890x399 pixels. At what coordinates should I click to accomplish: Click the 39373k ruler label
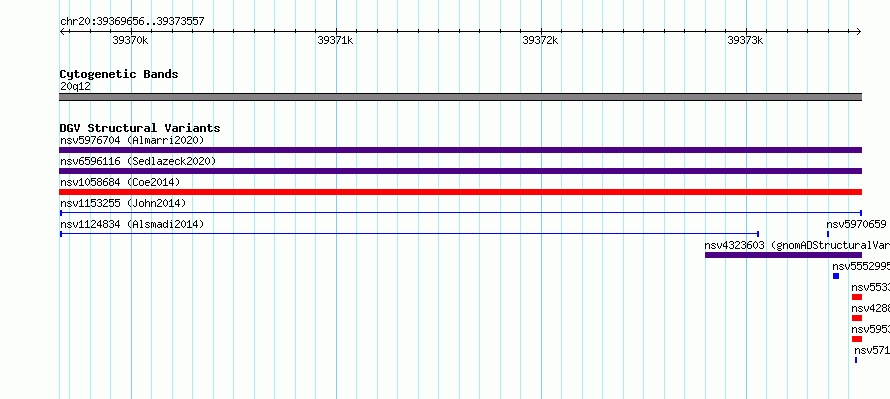pyautogui.click(x=745, y=40)
